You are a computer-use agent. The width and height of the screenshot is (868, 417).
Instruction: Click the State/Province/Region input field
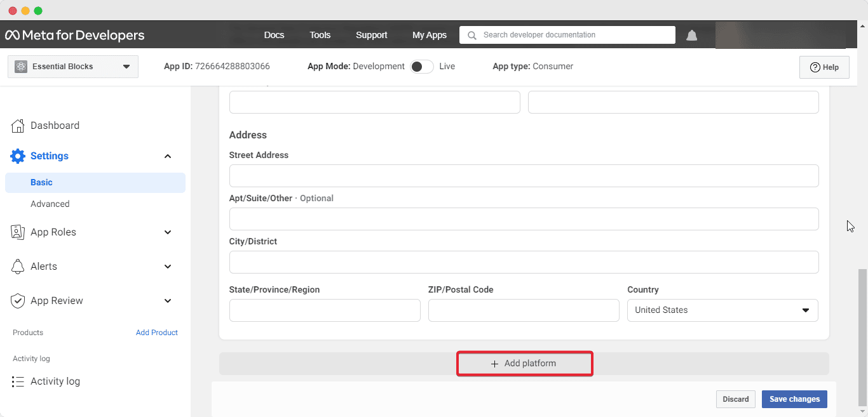point(325,310)
